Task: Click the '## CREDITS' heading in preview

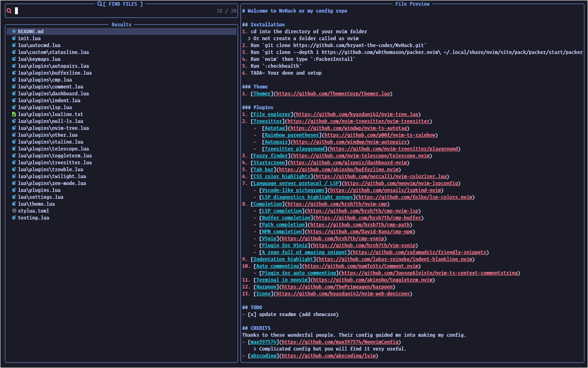Action: click(x=256, y=328)
